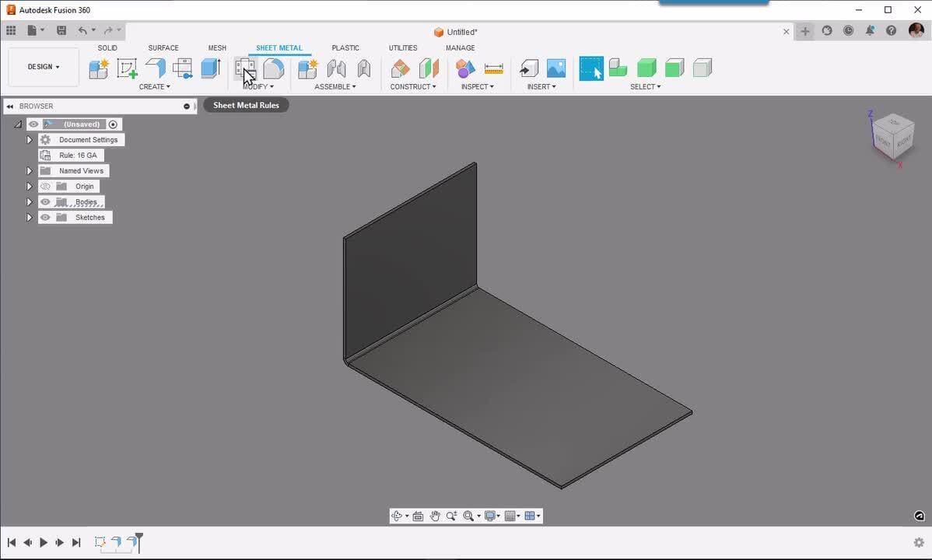Click the Insert Derive icon

pyautogui.click(x=528, y=68)
